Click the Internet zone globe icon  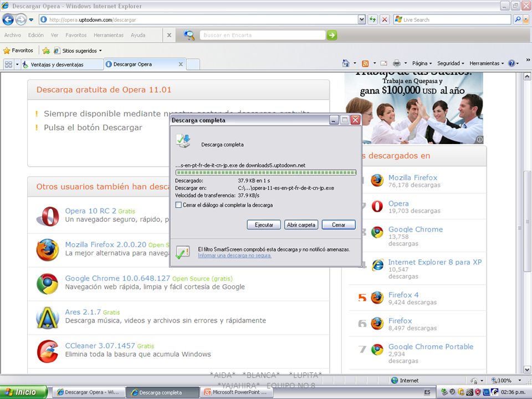click(394, 380)
